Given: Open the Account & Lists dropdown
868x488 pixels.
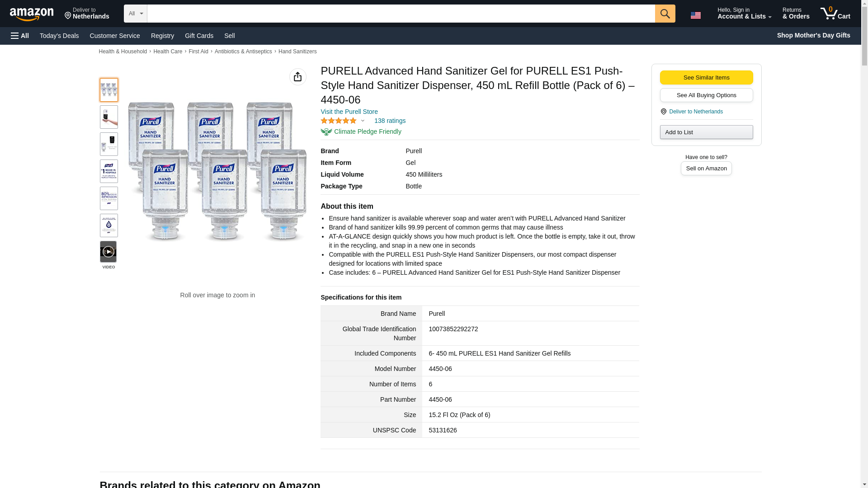Looking at the screenshot, I should tap(744, 14).
